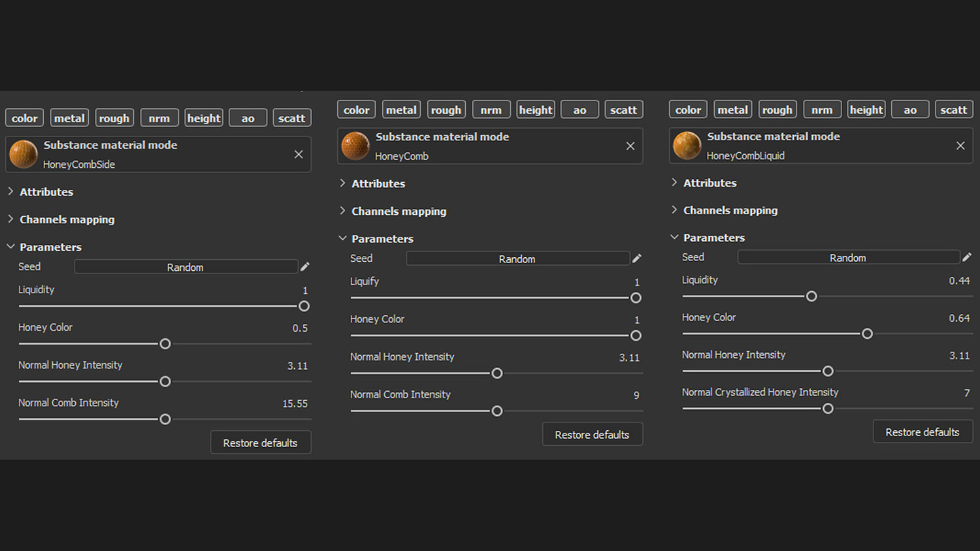
Task: Toggle the nrm channel in HoneyCombLiquid panel
Action: [x=822, y=110]
